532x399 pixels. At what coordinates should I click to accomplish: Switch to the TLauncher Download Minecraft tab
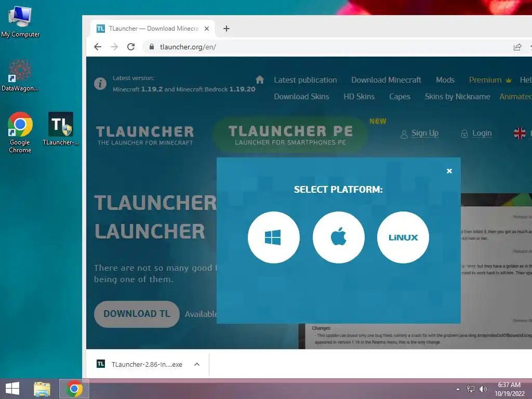click(153, 29)
